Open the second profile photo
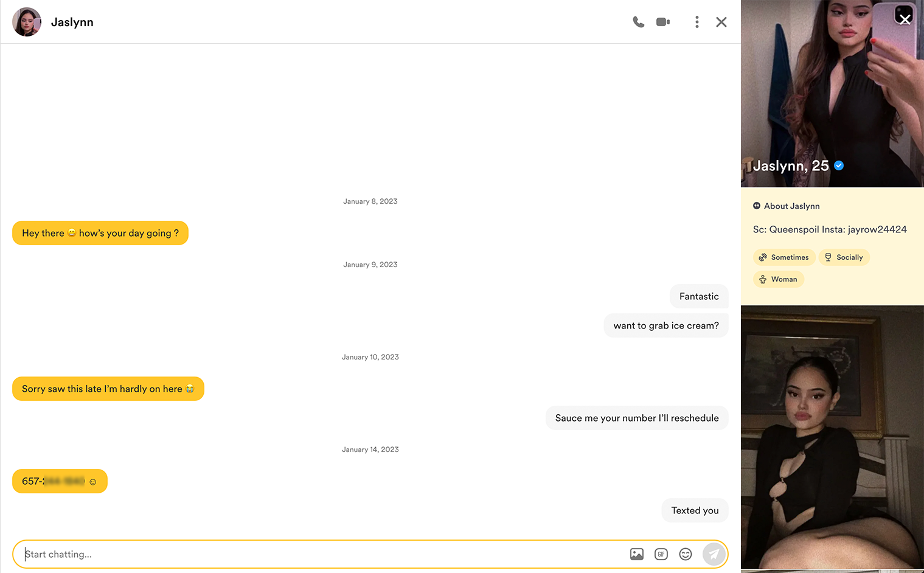Screen dimensions: 924x573 [832, 438]
